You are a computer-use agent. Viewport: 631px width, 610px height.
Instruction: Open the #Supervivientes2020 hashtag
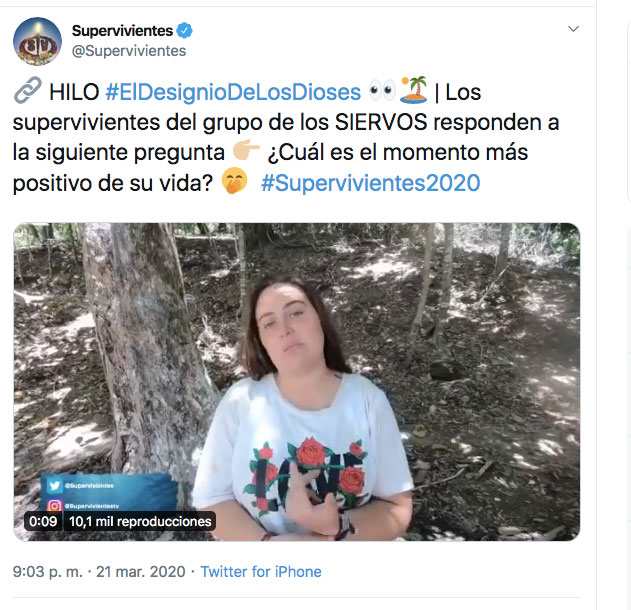click(370, 183)
